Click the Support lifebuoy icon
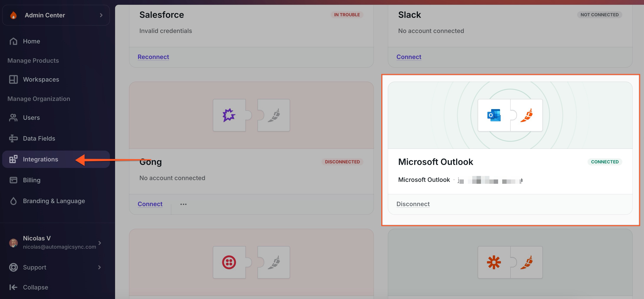This screenshot has height=299, width=644. tap(13, 267)
